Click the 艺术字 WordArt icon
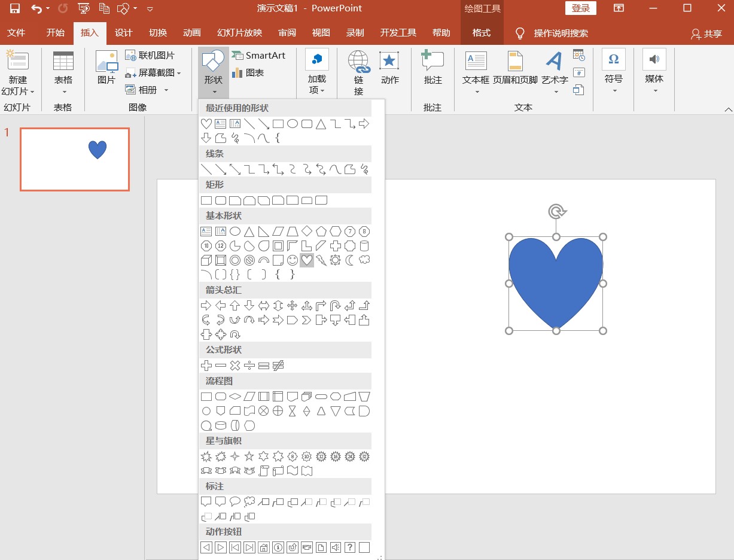The image size is (734, 560). coord(555,62)
